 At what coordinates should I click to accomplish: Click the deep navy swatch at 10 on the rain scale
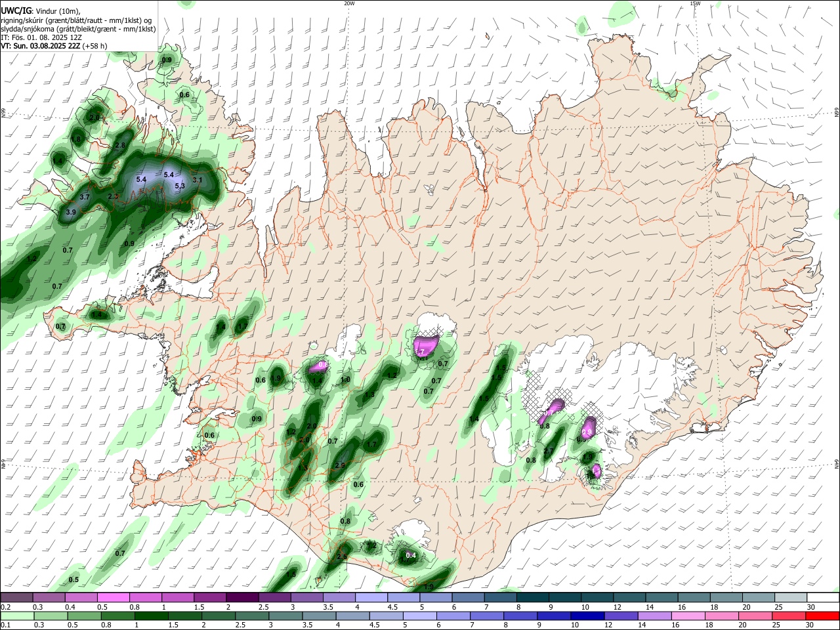click(x=587, y=616)
